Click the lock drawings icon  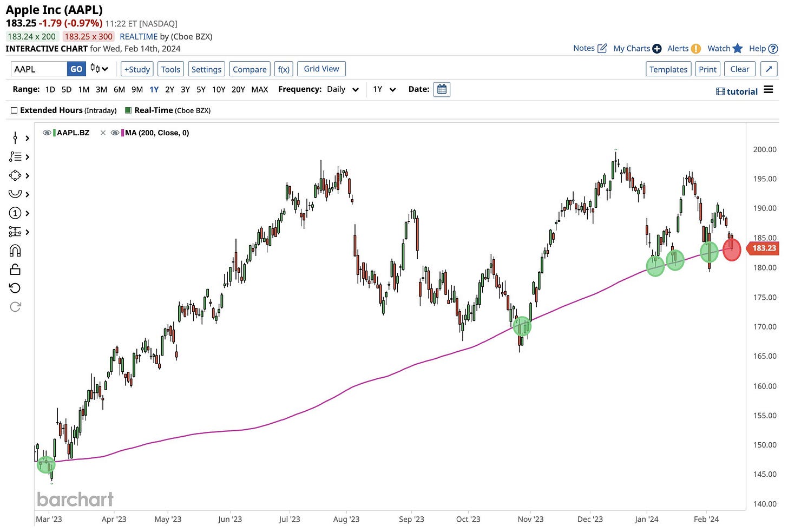coord(15,269)
